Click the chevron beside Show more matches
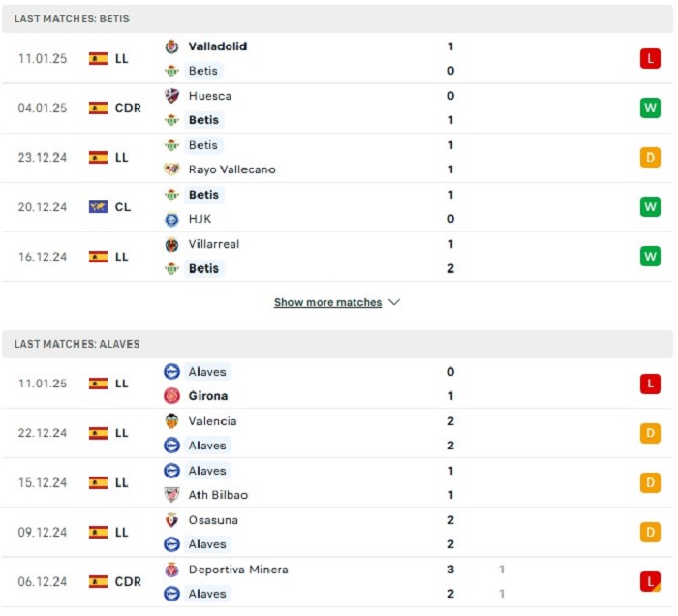 394,302
